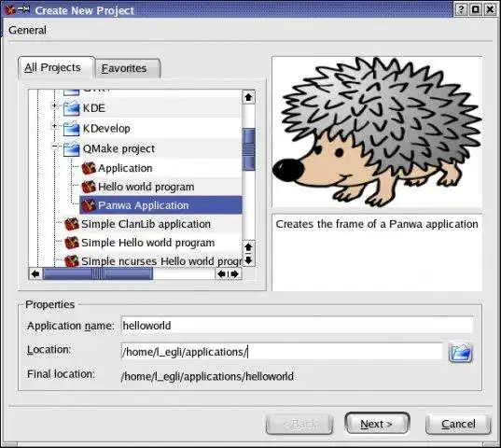501x448 pixels.
Task: Click the Panwa Application template icon
Action: (89, 205)
